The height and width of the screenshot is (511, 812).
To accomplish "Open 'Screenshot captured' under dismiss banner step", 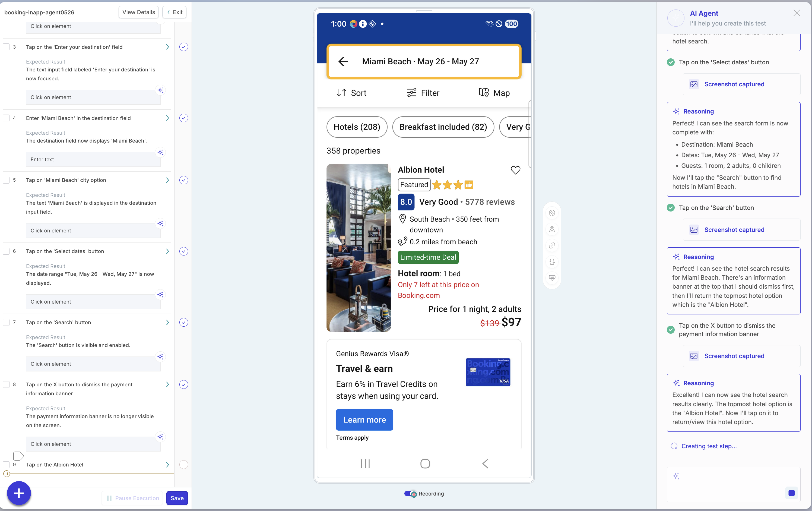I will pyautogui.click(x=741, y=356).
